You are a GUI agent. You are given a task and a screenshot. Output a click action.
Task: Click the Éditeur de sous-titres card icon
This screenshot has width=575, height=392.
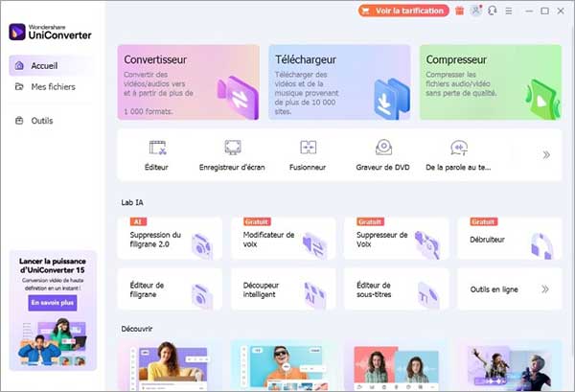pos(428,295)
